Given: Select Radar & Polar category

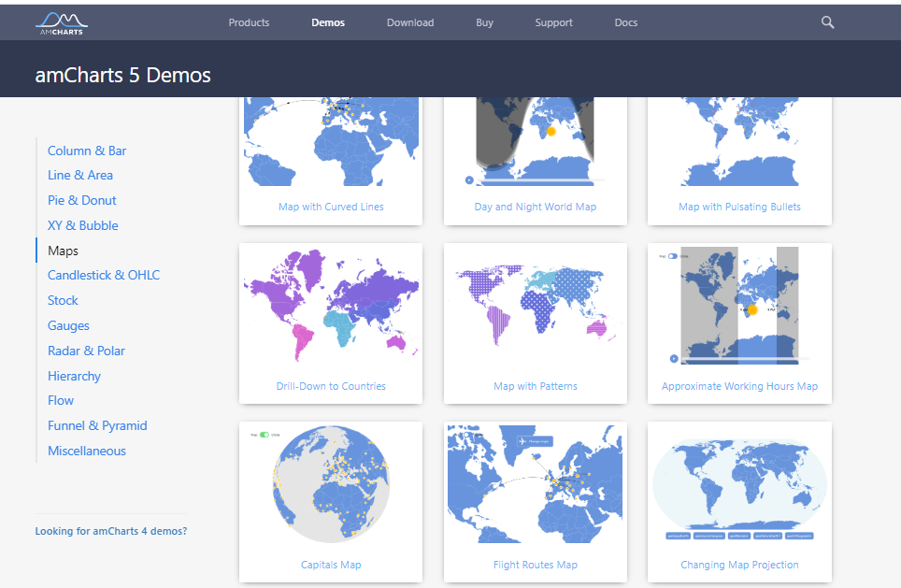Looking at the screenshot, I should 86,351.
